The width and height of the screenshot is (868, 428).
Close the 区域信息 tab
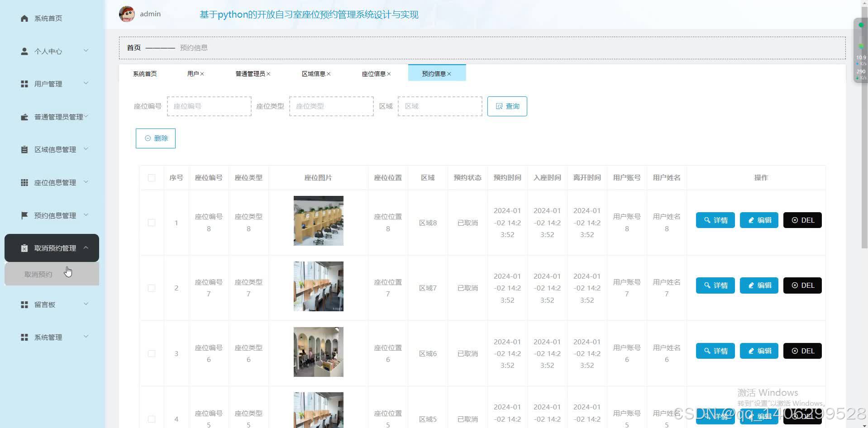(329, 74)
